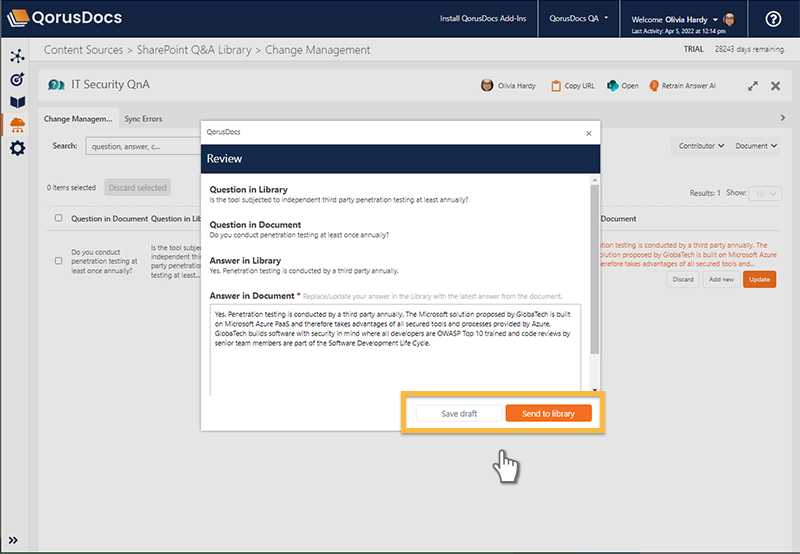Open the library book sidebar icon
The width and height of the screenshot is (800, 554).
[x=17, y=102]
